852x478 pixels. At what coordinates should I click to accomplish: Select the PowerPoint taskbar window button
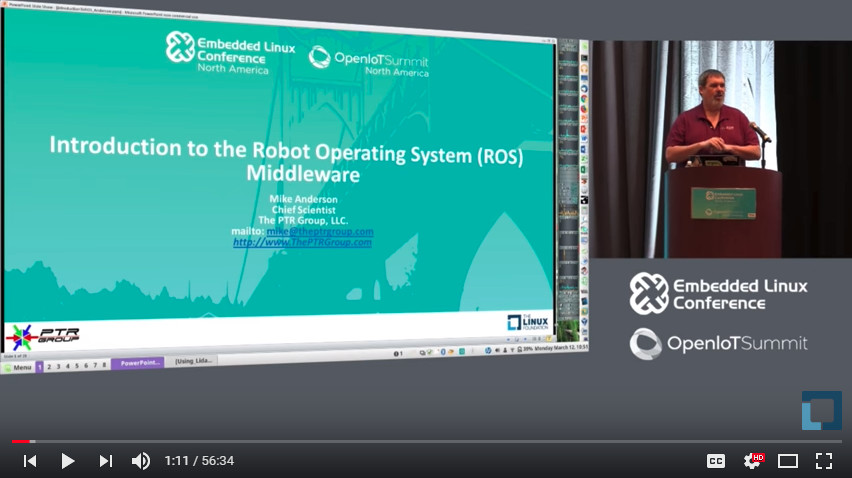[138, 363]
